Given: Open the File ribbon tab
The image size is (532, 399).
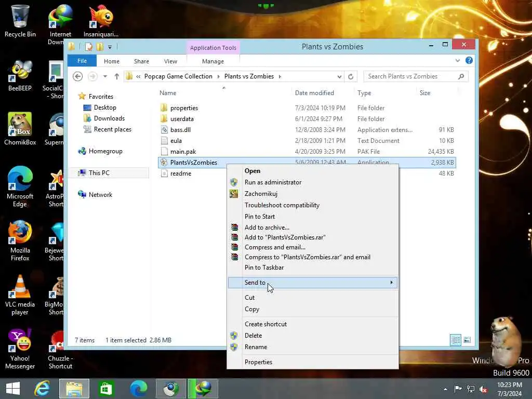Looking at the screenshot, I should [x=82, y=61].
